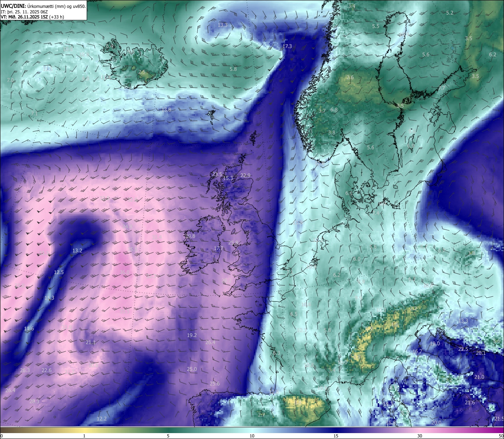The width and height of the screenshot is (504, 439).
Task: Click the 19.2 value in Bay of Biscay
Action: (x=192, y=335)
